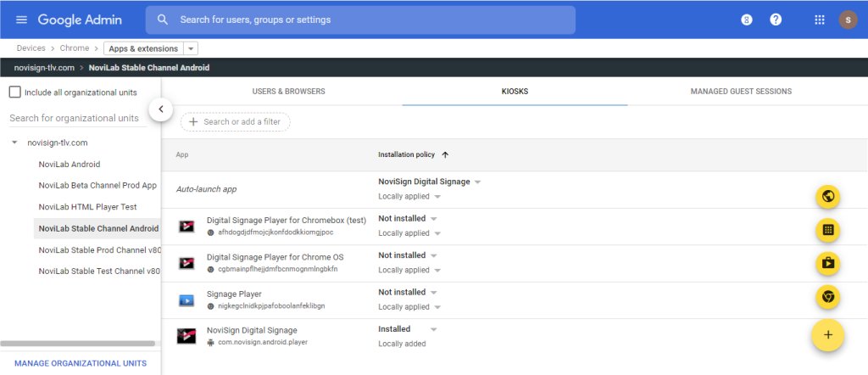Focus the search users, groups or settings field
The image size is (868, 375).
[x=360, y=20]
